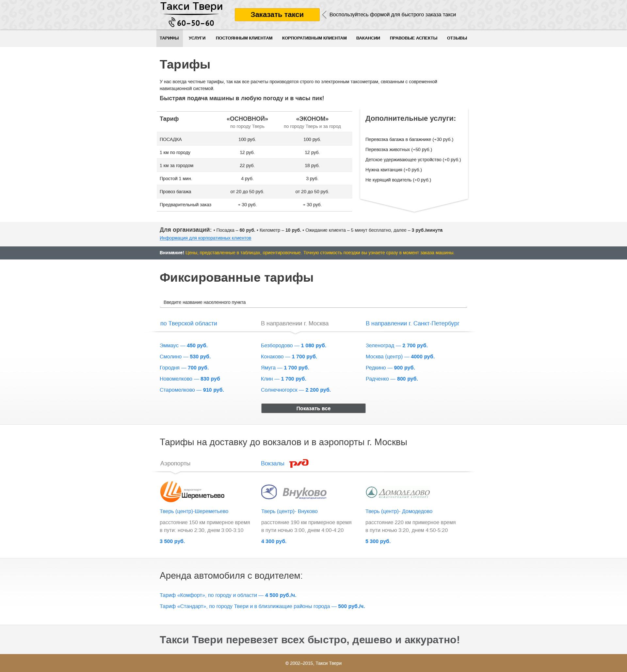Switch to В направлении г. Санкт-Петербург tab
This screenshot has height=672, width=627.
(x=412, y=323)
